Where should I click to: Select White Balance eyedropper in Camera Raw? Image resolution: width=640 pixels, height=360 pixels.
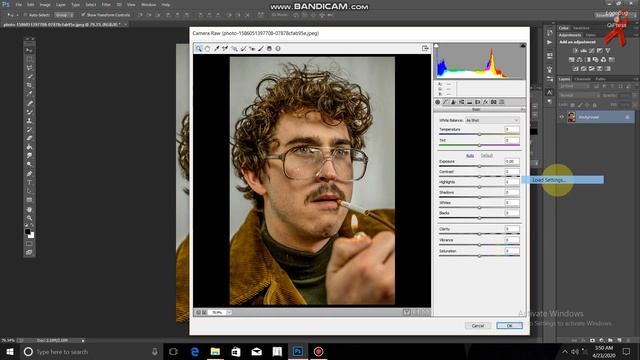click(x=217, y=49)
